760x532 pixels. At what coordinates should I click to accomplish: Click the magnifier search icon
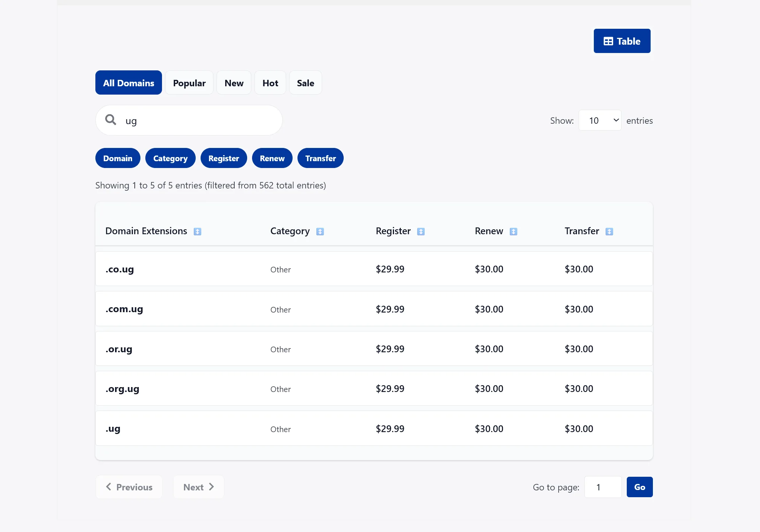[x=111, y=120]
